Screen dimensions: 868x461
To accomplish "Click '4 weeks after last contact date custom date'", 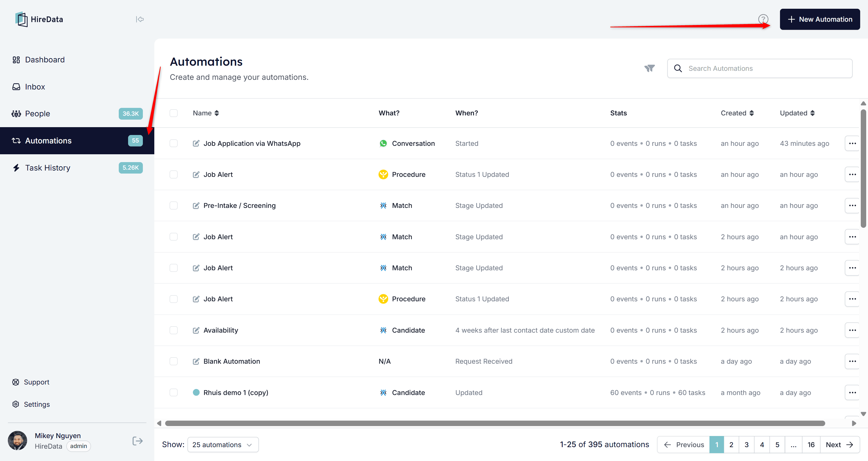I will [x=525, y=330].
